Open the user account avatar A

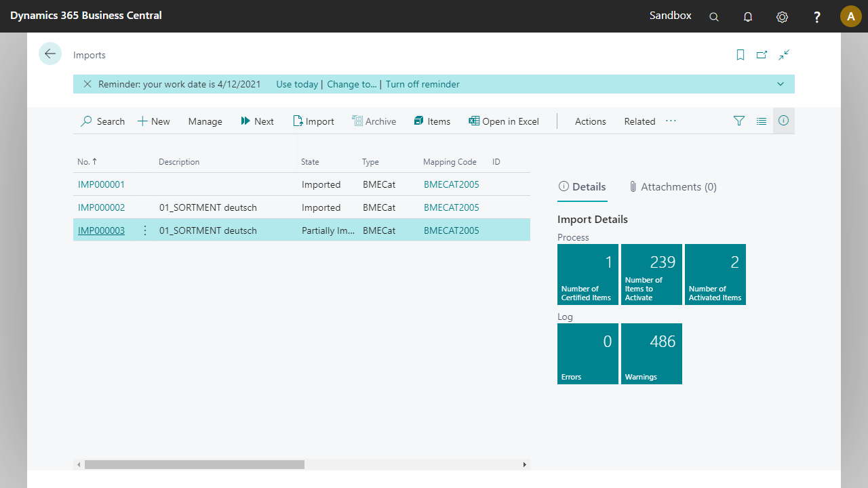coord(851,16)
